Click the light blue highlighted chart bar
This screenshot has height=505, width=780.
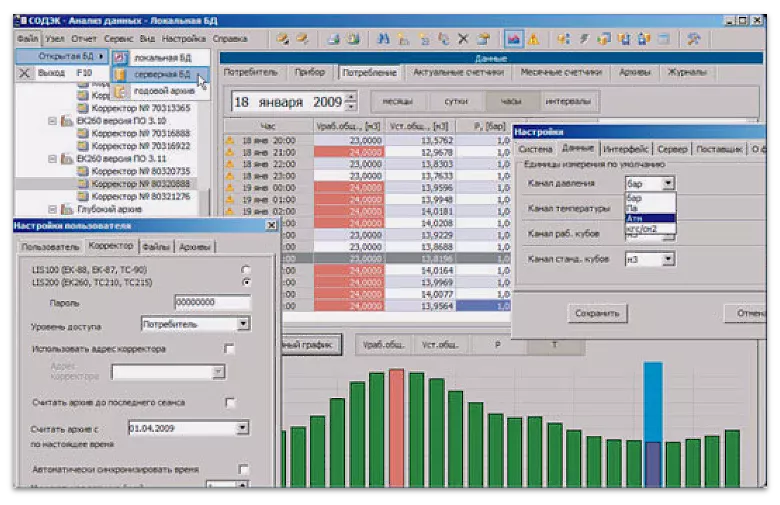point(653,401)
